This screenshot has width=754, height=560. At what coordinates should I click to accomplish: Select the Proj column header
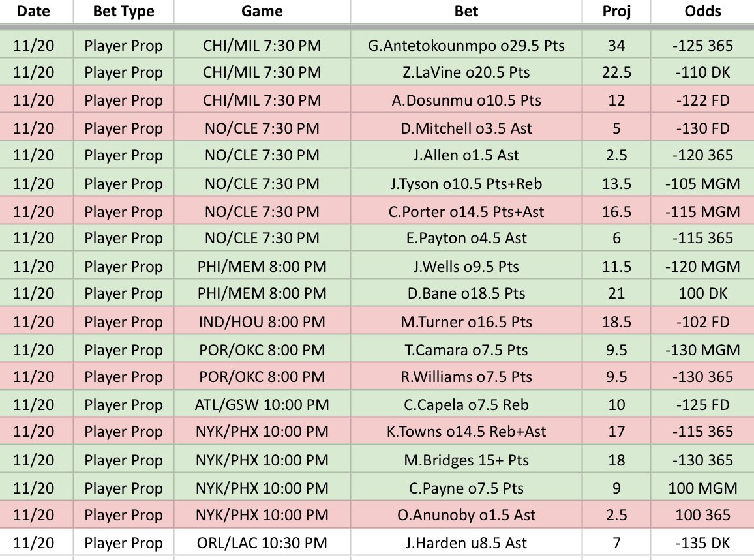[x=616, y=11]
